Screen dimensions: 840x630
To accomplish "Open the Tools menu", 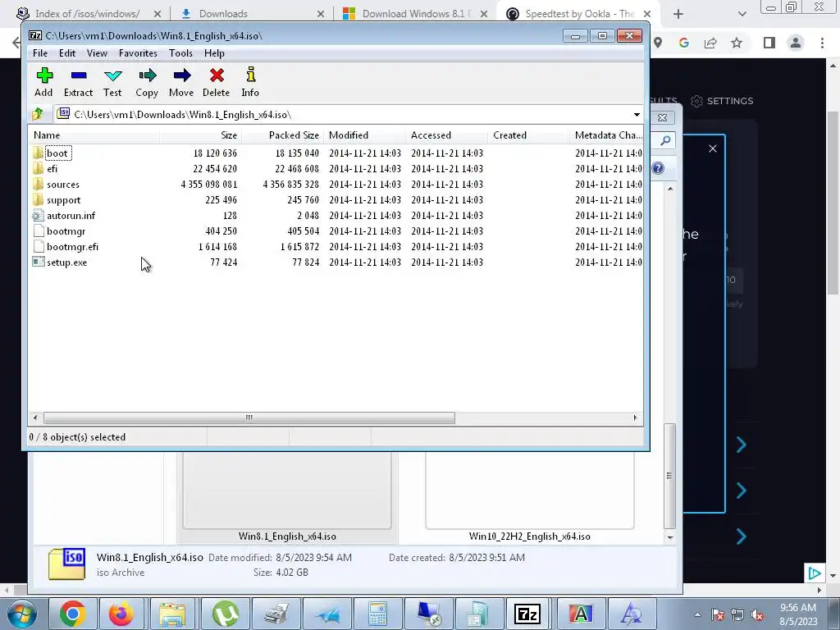I will (x=180, y=53).
